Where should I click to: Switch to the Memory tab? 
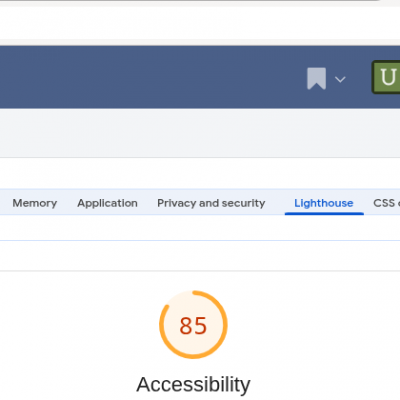coord(35,203)
